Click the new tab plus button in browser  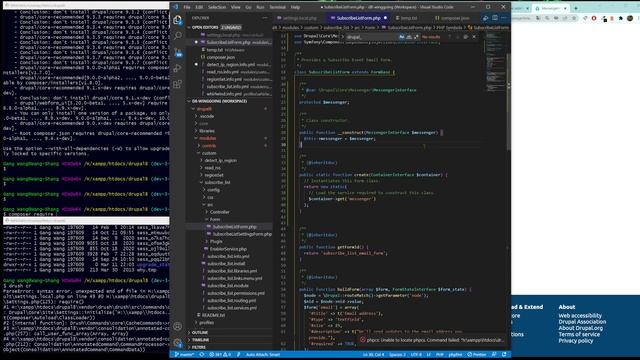pyautogui.click(x=576, y=8)
